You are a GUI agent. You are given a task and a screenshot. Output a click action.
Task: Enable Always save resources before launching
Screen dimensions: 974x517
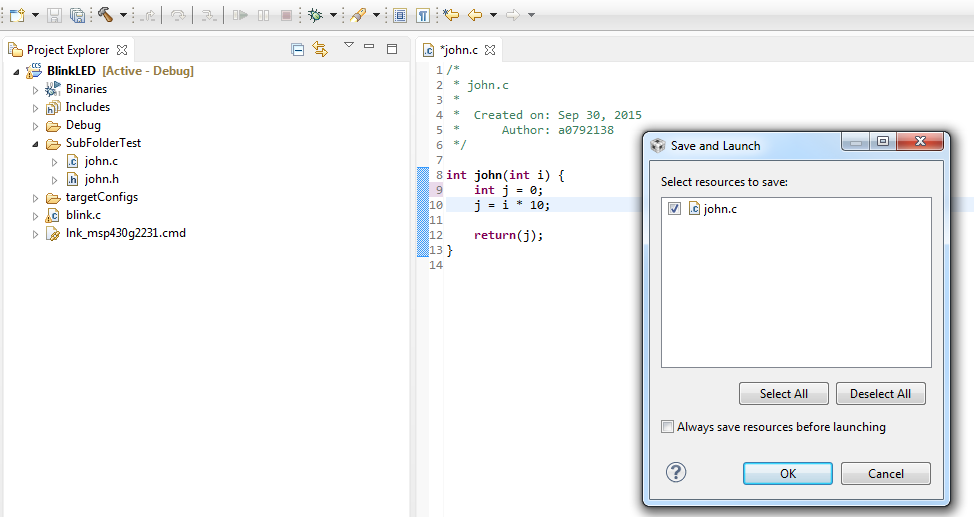click(x=667, y=427)
